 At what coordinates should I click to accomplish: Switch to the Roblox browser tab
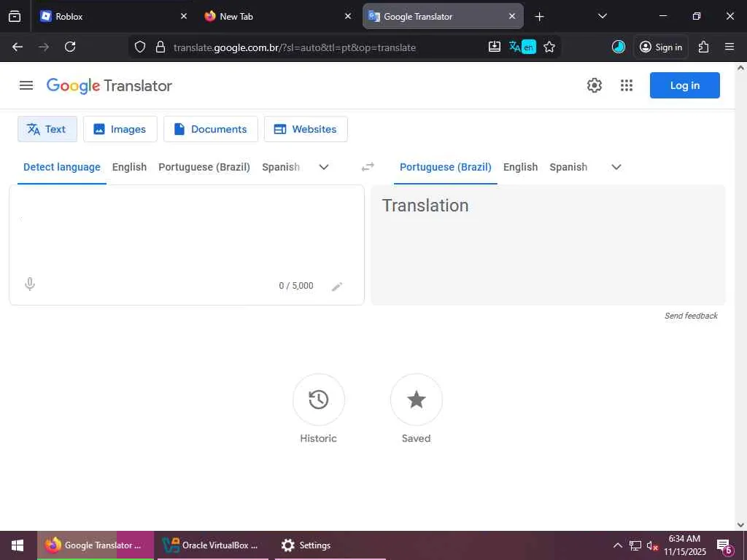[x=106, y=16]
